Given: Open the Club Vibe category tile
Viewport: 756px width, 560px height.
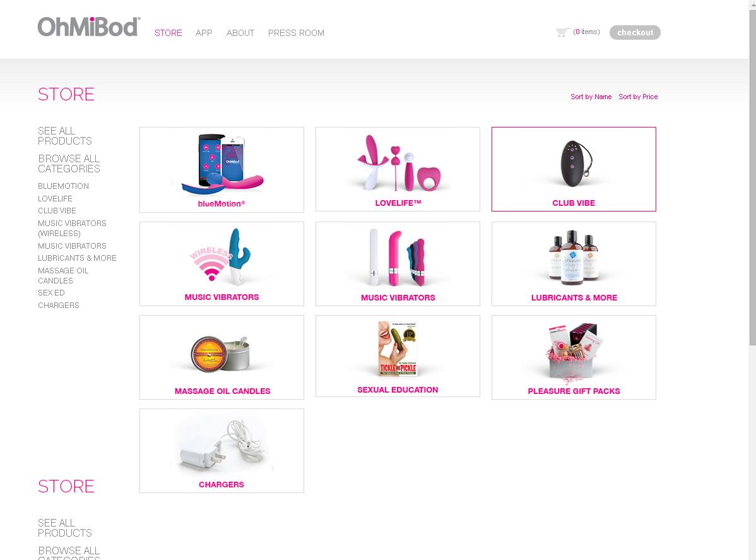Looking at the screenshot, I should (x=574, y=169).
